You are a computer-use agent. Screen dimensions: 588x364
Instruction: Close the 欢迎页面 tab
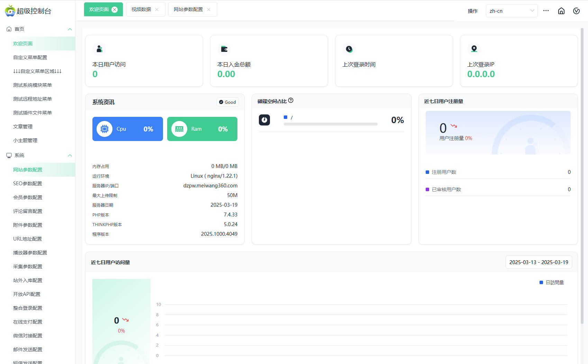pyautogui.click(x=115, y=10)
